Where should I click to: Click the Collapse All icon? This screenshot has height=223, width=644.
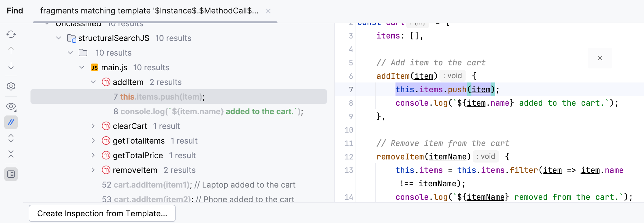11,154
